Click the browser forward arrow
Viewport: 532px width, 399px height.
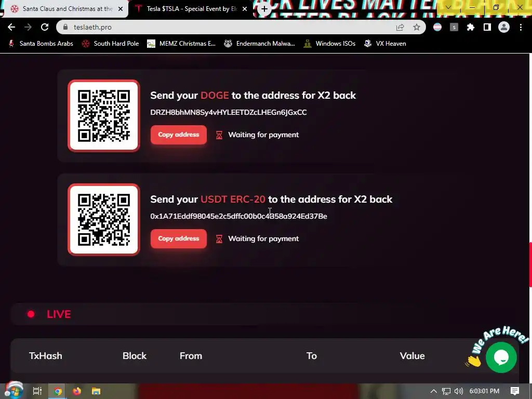28,27
